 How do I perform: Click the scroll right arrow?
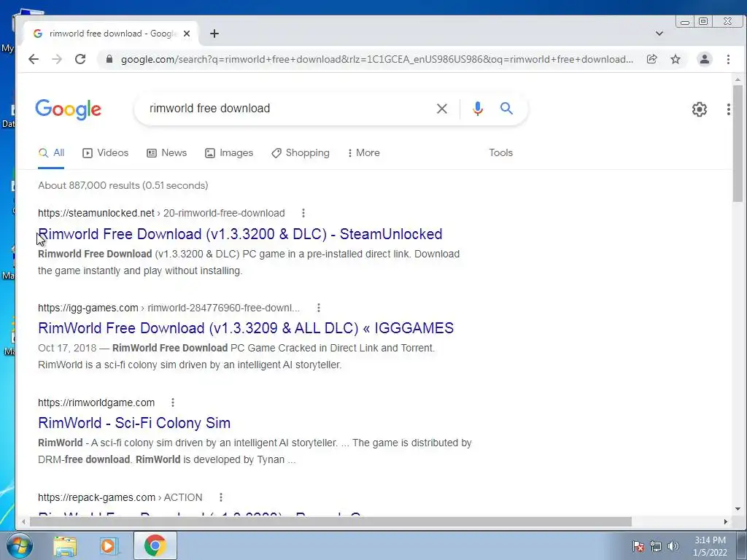(x=726, y=522)
